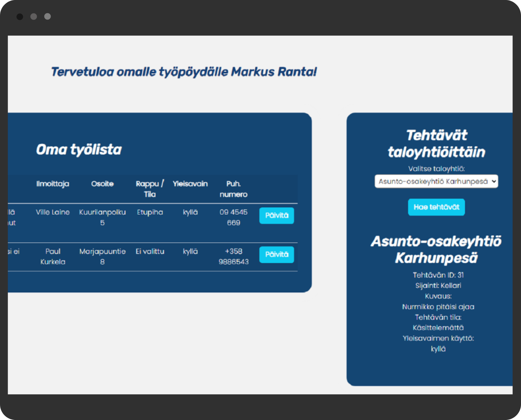Click the Yleisavaimen käyttö label
This screenshot has height=420, width=521.
click(438, 338)
